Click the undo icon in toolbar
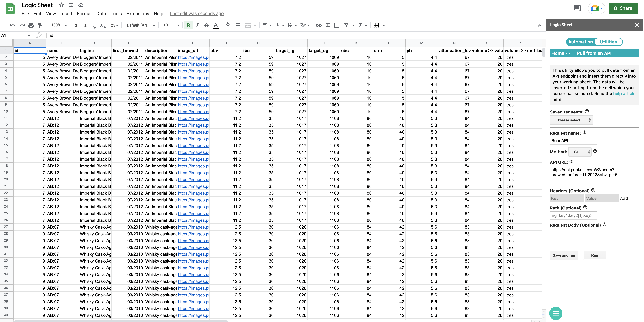The height and width of the screenshot is (322, 644). 13,25
